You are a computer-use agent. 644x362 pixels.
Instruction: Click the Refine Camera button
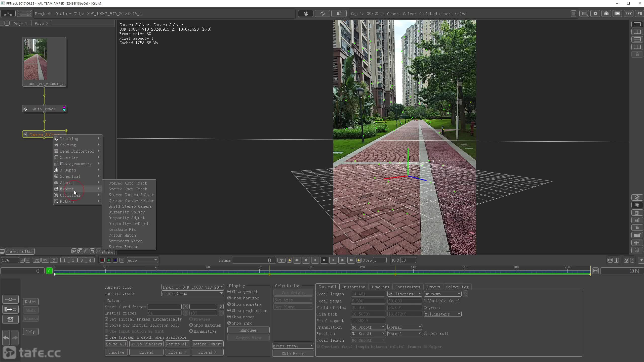(208, 344)
